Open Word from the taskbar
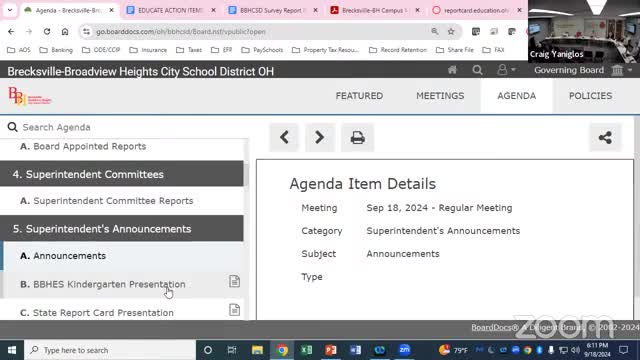 point(356,350)
